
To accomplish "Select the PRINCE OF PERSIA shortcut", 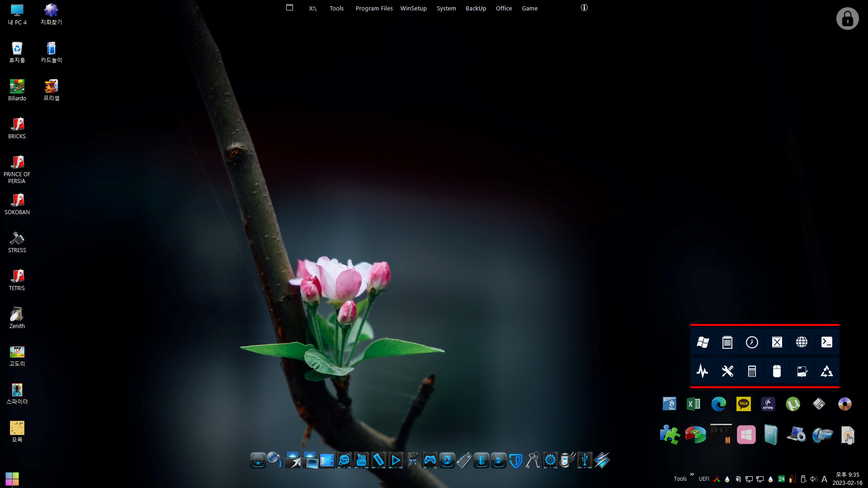I will click(x=17, y=169).
